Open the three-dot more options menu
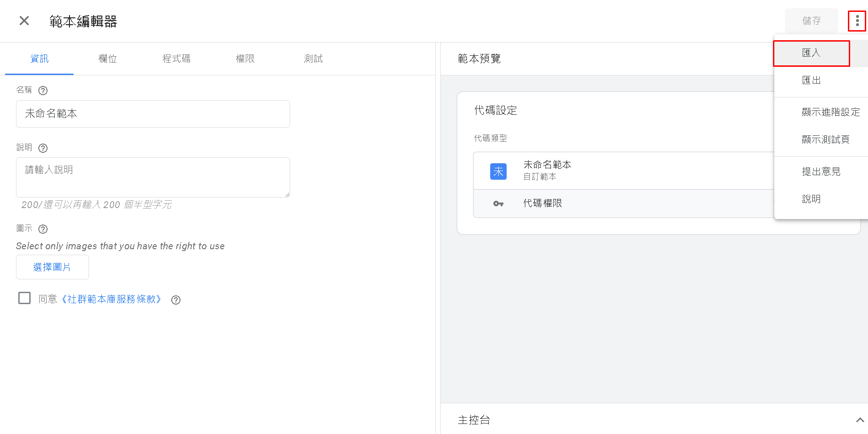Screen dimensions: 868x434 tap(857, 21)
